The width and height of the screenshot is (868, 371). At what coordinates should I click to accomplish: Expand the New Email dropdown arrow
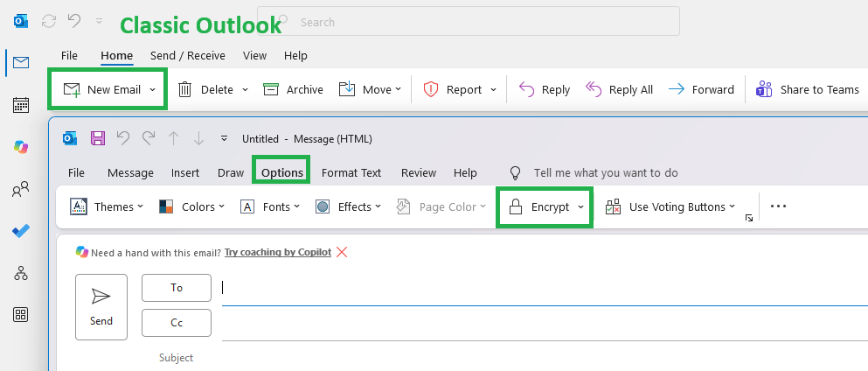pyautogui.click(x=153, y=90)
